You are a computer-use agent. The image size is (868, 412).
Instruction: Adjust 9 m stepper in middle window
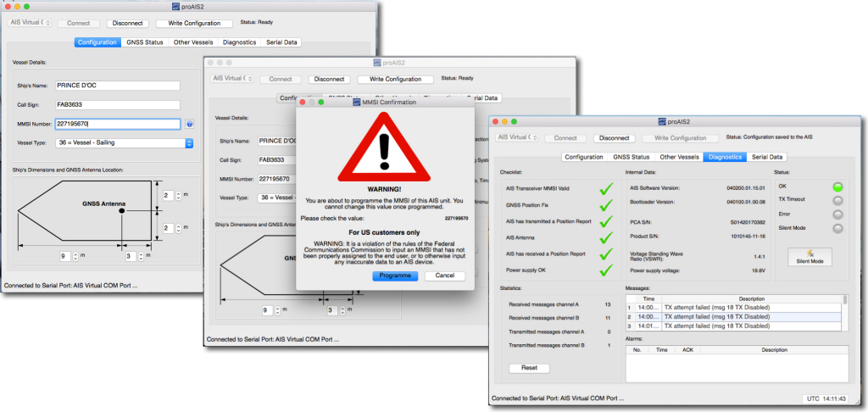[278, 310]
